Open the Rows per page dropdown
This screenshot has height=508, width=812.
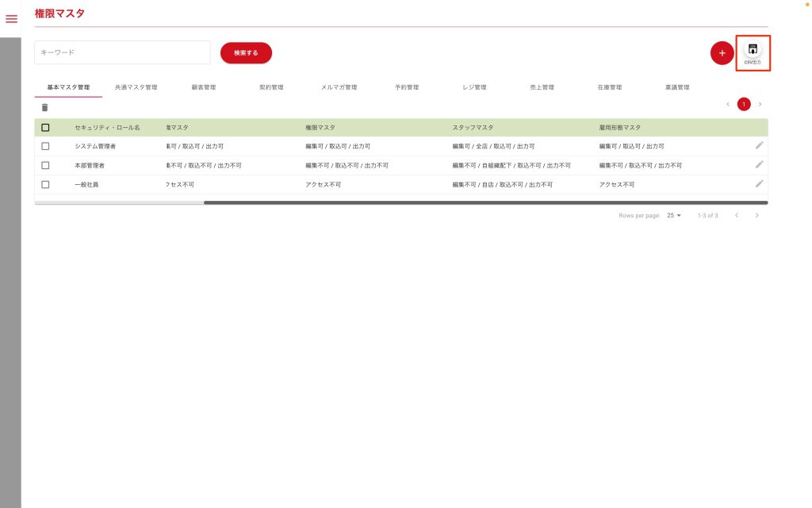pos(674,215)
